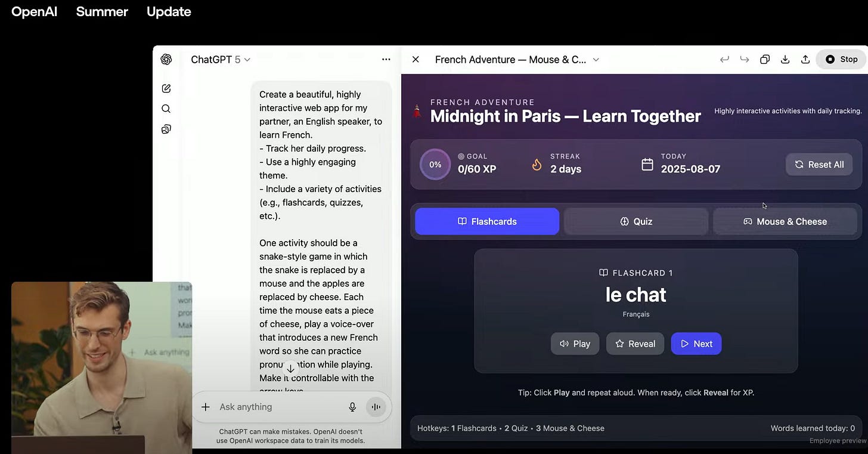Click the plus attachment button
This screenshot has width=868, height=454.
(206, 407)
